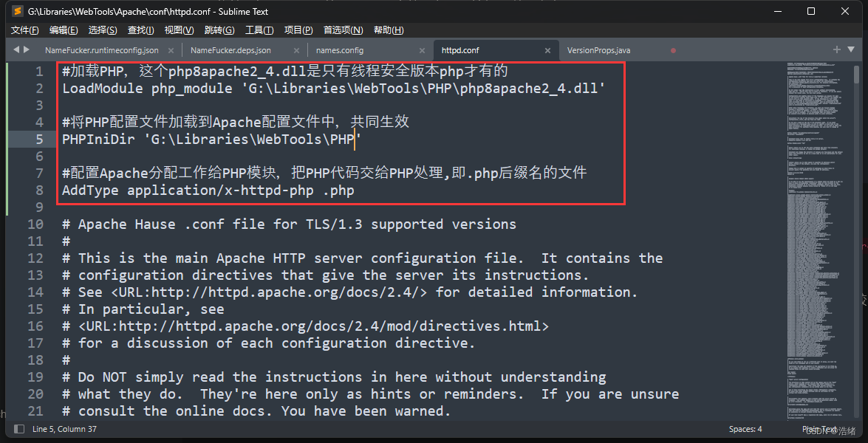Toggle the sidebar panel icon in status bar
Image resolution: width=868 pixels, height=443 pixels.
(19, 429)
